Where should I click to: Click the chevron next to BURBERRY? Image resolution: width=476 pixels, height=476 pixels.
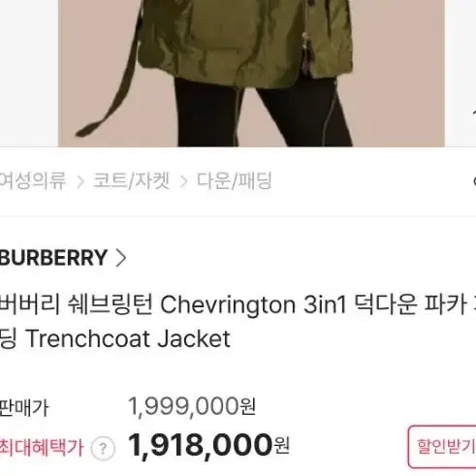(x=121, y=258)
